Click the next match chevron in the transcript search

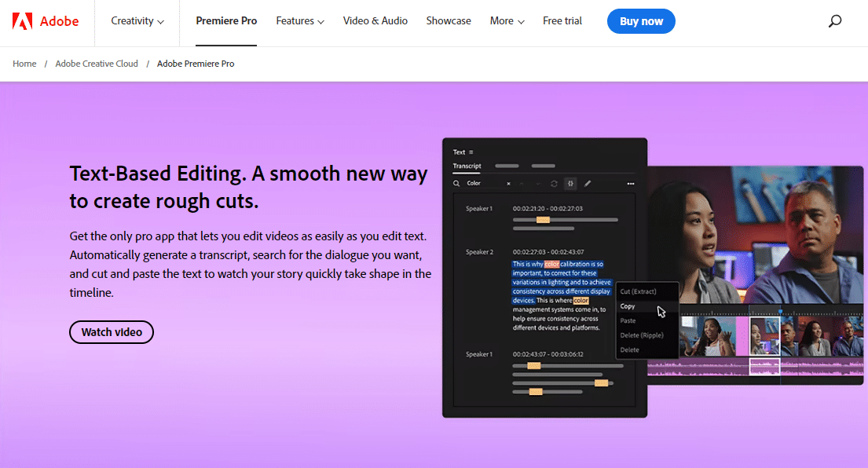point(538,184)
